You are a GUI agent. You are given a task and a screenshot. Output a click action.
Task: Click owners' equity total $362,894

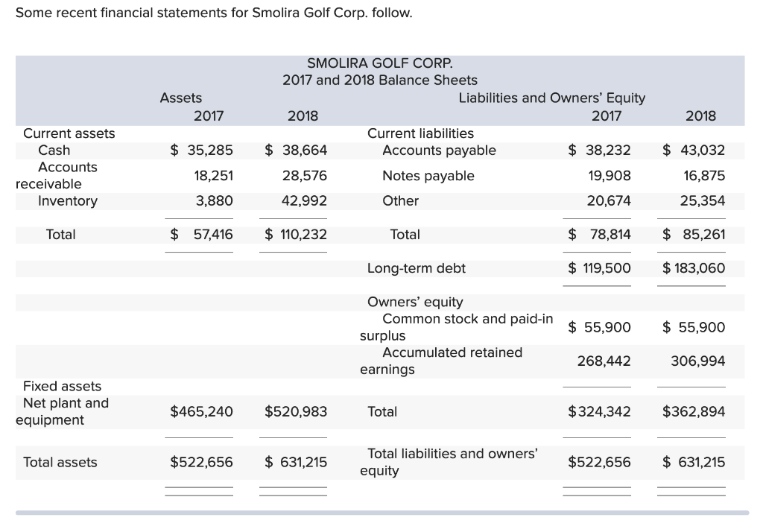click(x=694, y=412)
